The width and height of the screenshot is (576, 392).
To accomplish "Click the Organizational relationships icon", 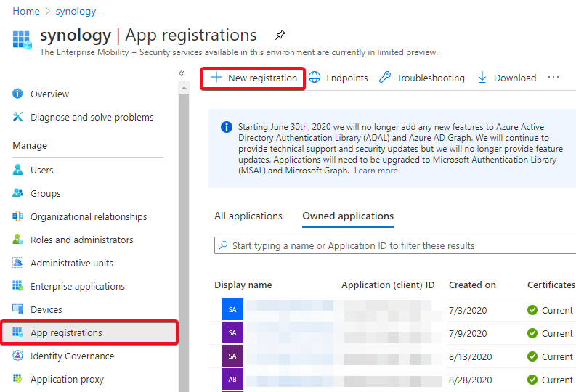I will 17,216.
